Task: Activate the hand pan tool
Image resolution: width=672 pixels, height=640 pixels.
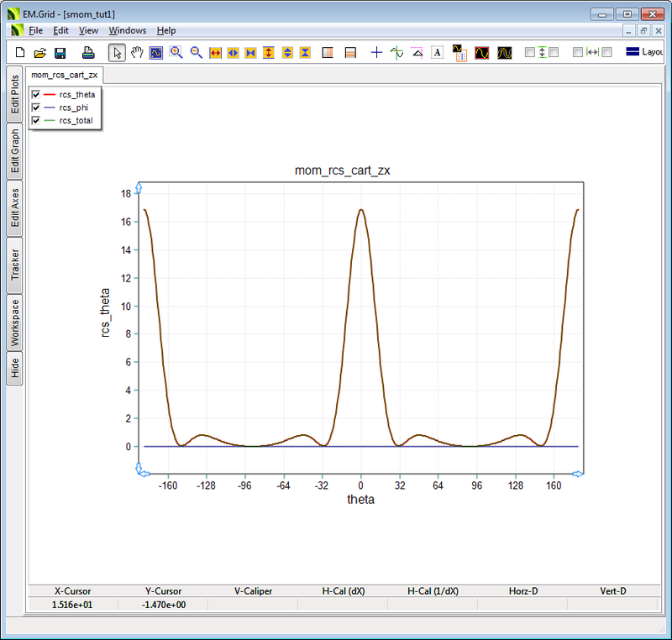Action: coord(136,52)
